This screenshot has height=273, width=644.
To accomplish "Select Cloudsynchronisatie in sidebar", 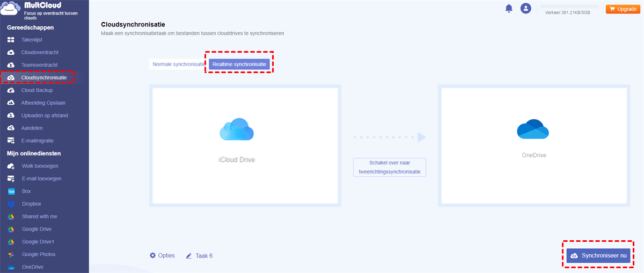I will point(44,77).
